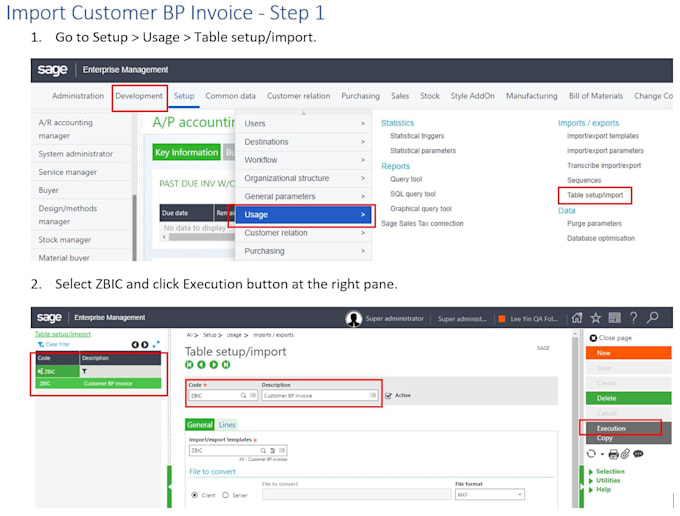Open the Development menu

(x=139, y=96)
